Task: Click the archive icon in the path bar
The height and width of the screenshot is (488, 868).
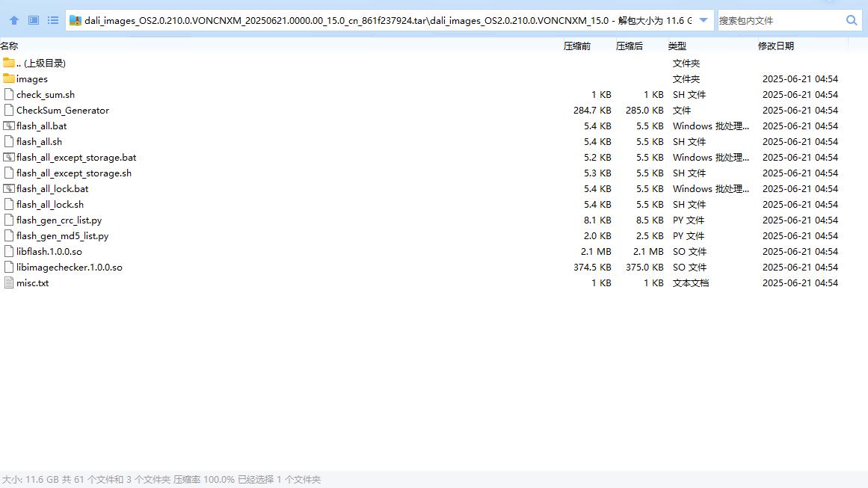Action: [76, 20]
